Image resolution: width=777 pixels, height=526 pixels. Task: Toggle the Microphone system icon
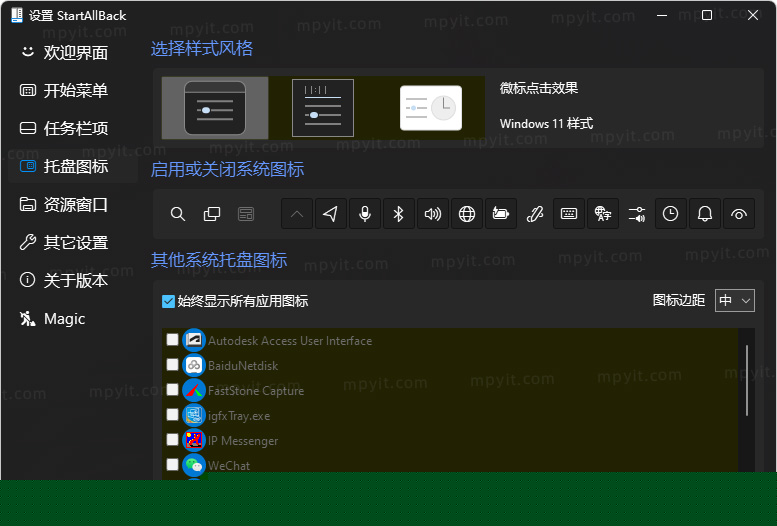pyautogui.click(x=365, y=214)
